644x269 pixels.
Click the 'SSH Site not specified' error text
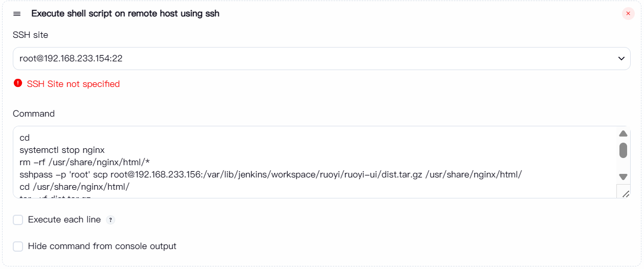coord(73,84)
